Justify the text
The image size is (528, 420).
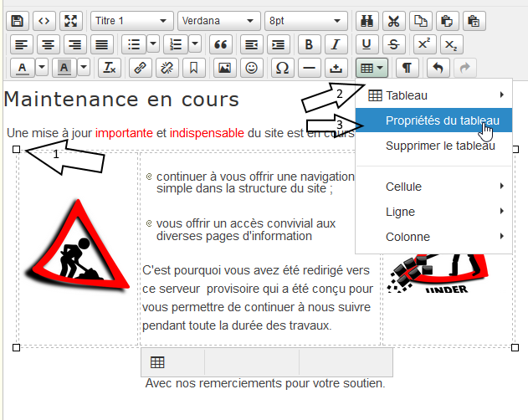[102, 44]
